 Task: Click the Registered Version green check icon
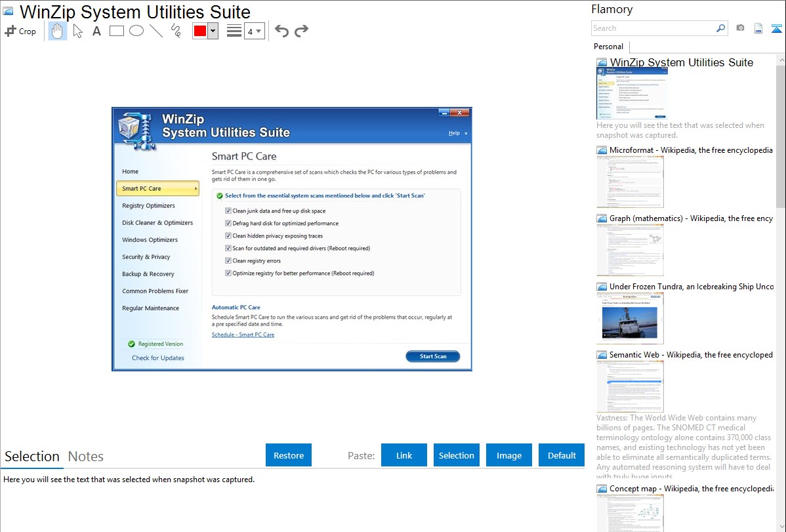click(131, 344)
